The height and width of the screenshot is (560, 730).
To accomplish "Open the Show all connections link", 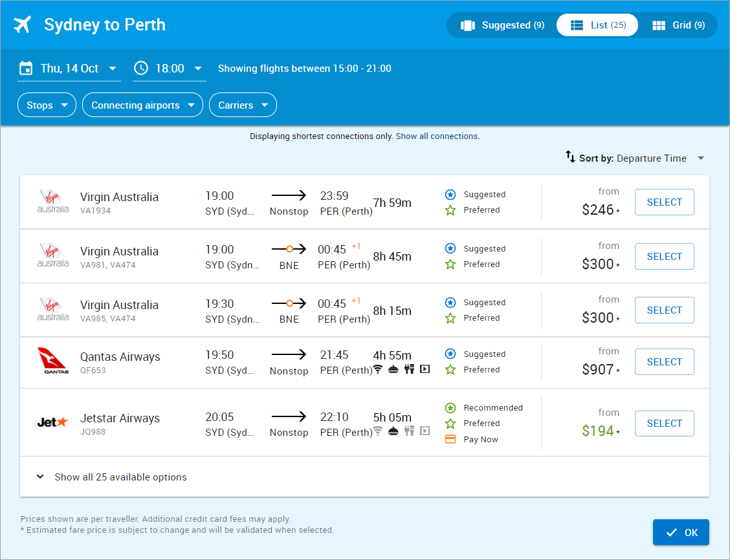I will 437,136.
